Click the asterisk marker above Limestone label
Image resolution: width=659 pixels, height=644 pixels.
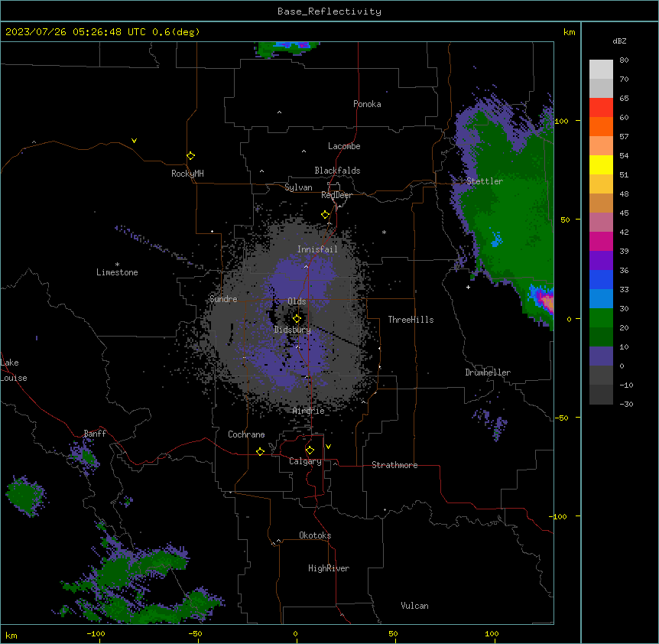tap(117, 265)
